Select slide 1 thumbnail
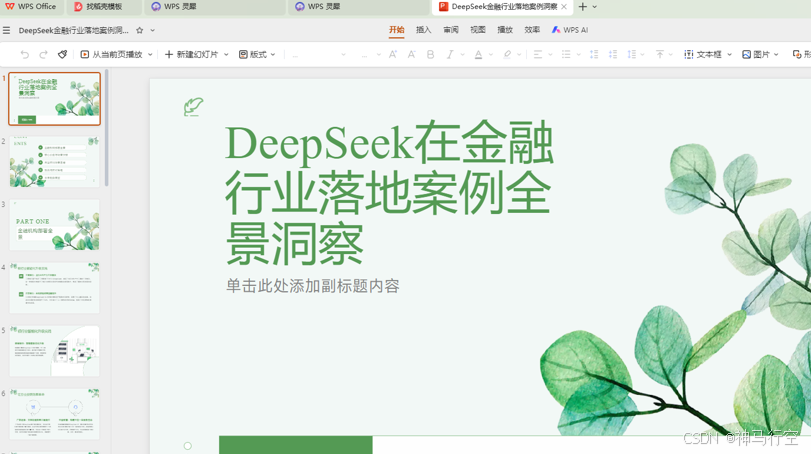The width and height of the screenshot is (811, 454). click(x=54, y=99)
